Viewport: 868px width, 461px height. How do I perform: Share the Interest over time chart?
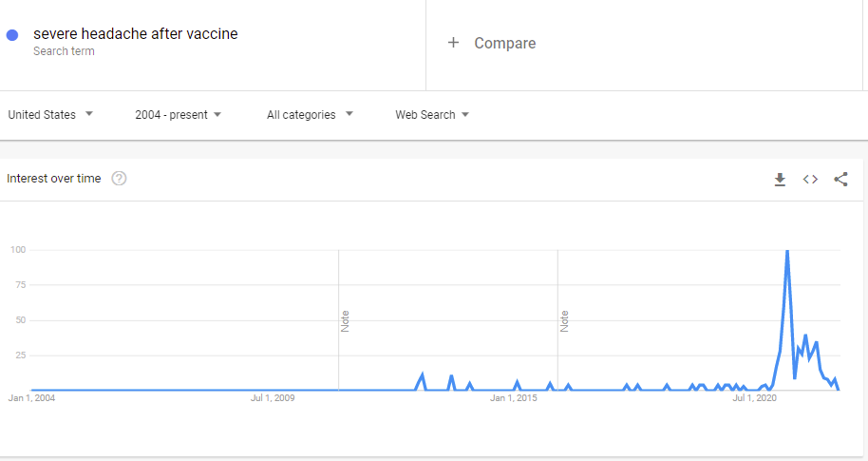click(x=840, y=179)
